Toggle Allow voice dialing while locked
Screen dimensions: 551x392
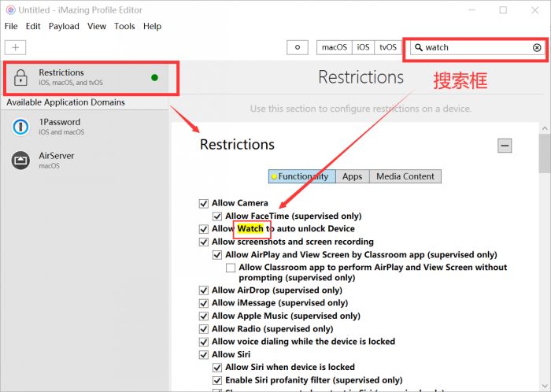click(203, 342)
